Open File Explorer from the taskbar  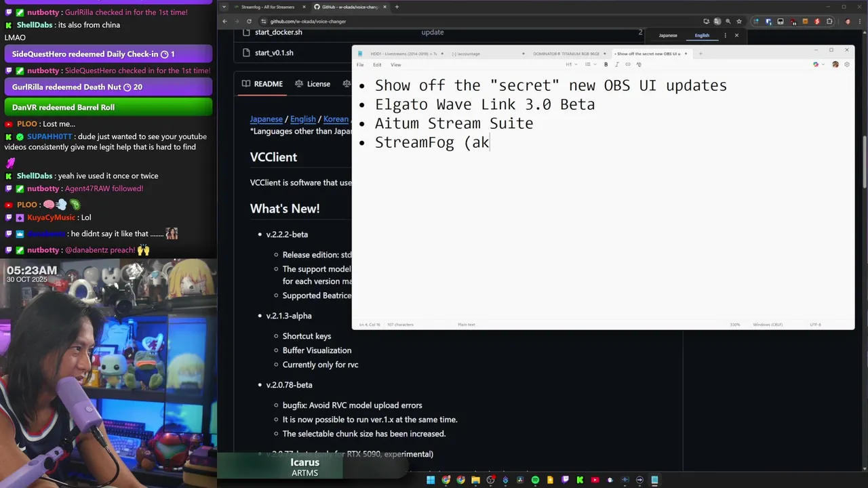[x=475, y=480]
